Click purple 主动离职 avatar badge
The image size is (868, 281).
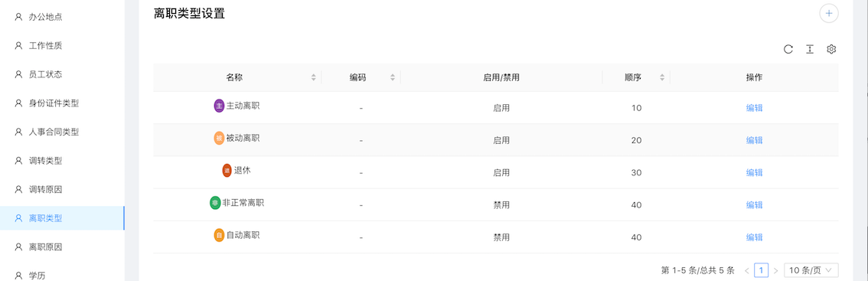[219, 106]
